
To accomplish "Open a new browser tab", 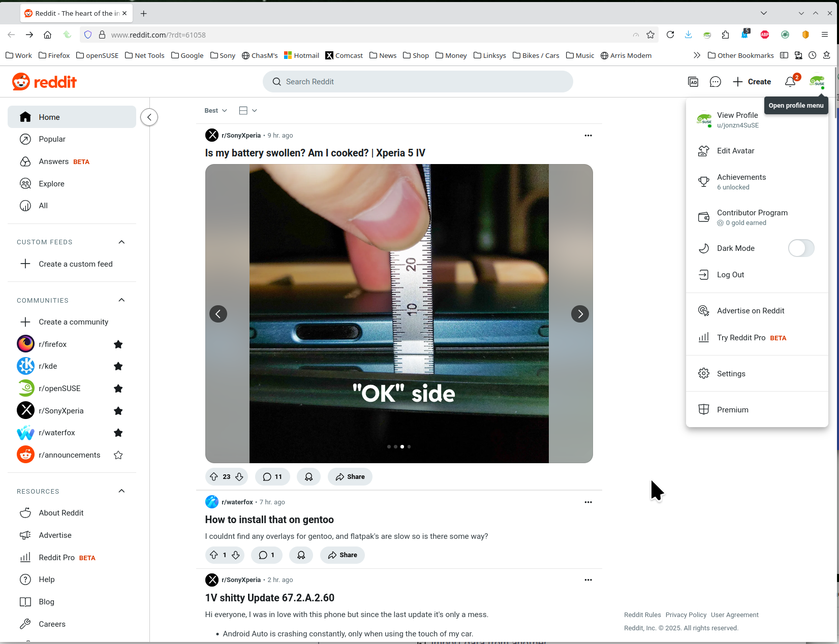I will [144, 14].
